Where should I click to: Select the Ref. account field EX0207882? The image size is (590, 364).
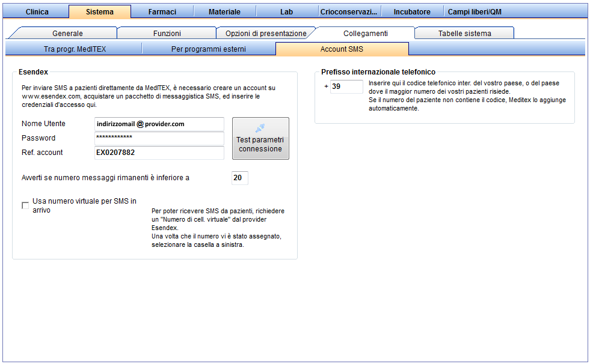point(159,153)
